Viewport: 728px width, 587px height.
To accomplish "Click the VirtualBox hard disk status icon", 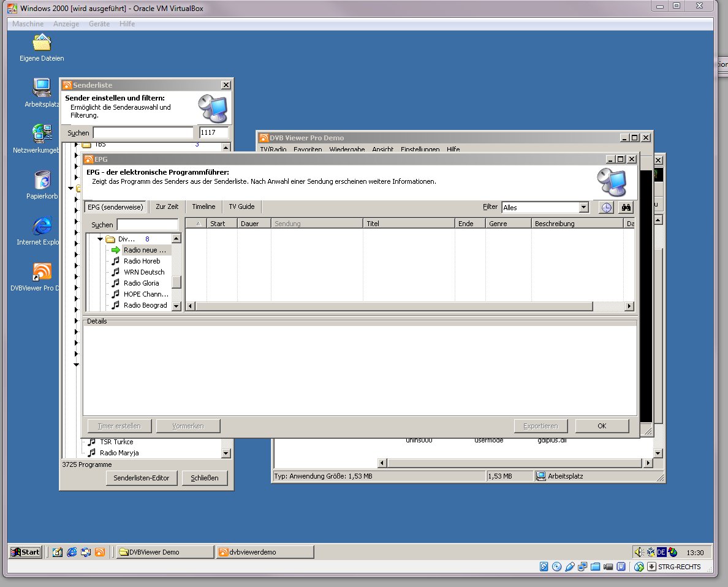I will (544, 567).
